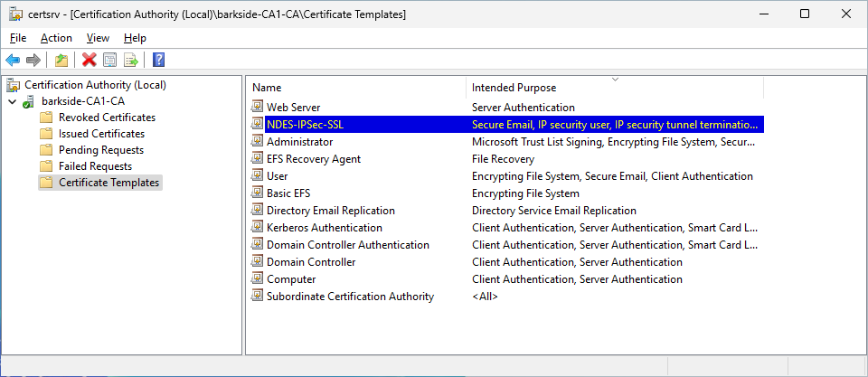868x377 pixels.
Task: Open the Issued Certificates folder
Action: pyautogui.click(x=100, y=134)
